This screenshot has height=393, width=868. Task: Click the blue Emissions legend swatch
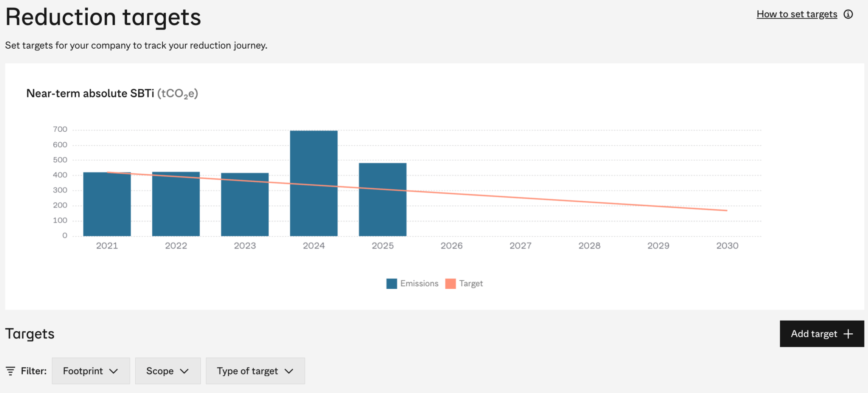pyautogui.click(x=391, y=283)
